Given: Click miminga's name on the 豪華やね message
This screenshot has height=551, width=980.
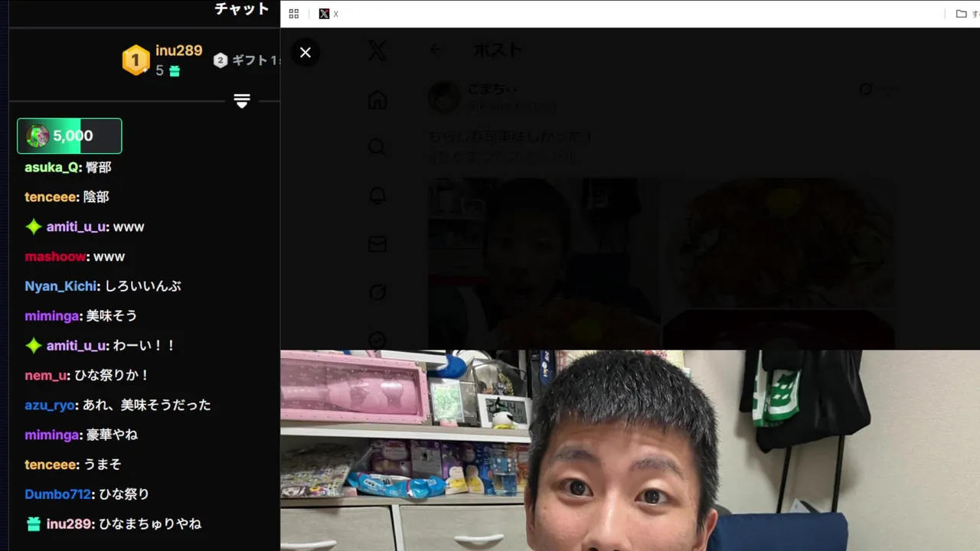Looking at the screenshot, I should (52, 435).
